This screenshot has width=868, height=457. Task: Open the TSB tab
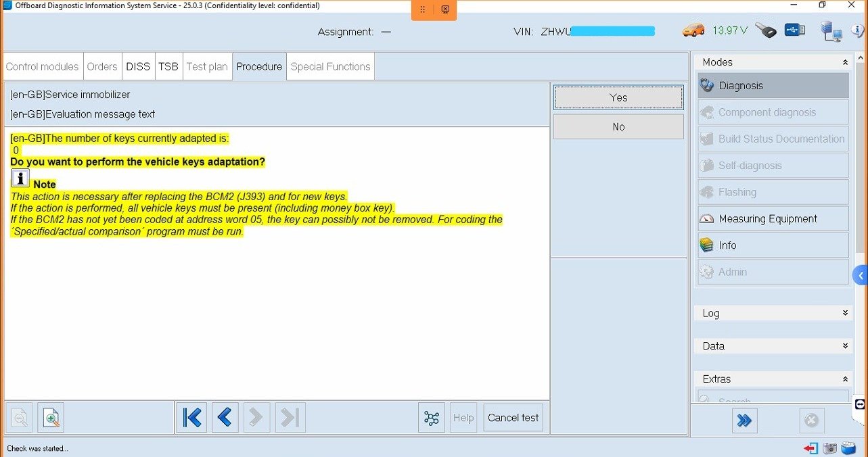tap(168, 66)
